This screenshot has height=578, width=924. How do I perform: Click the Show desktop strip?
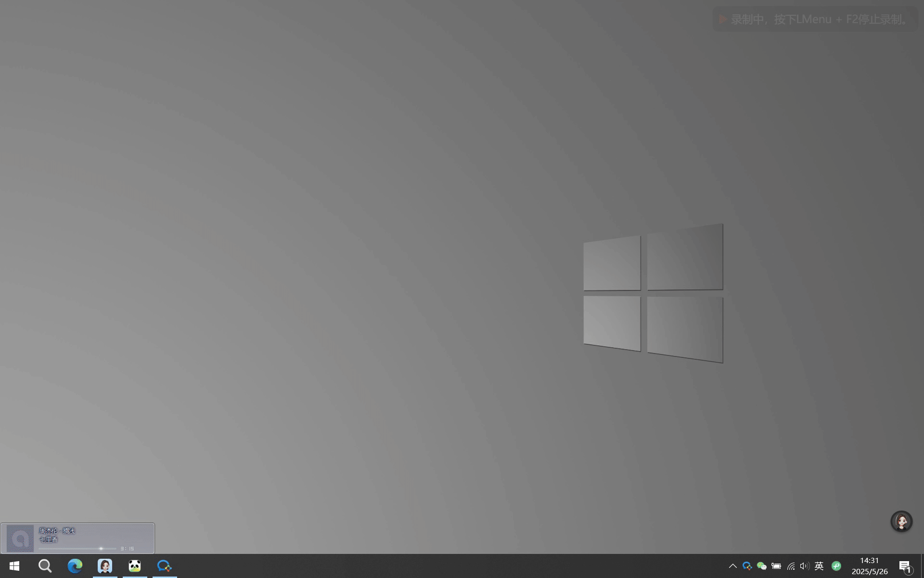coord(922,566)
